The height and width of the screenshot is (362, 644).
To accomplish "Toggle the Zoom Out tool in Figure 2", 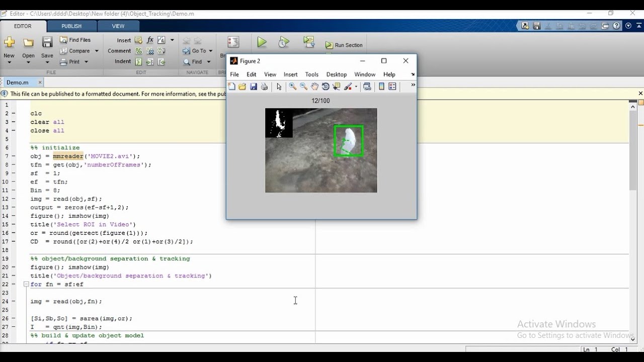I will tap(304, 86).
